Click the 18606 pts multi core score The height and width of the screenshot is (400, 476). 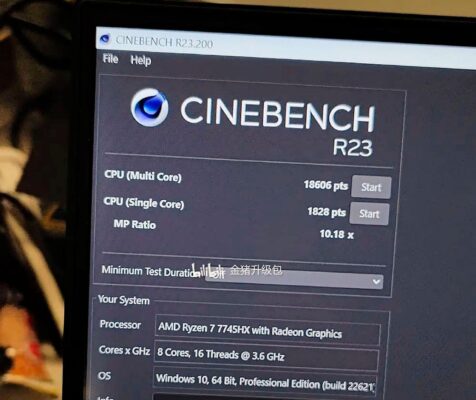[x=326, y=185]
